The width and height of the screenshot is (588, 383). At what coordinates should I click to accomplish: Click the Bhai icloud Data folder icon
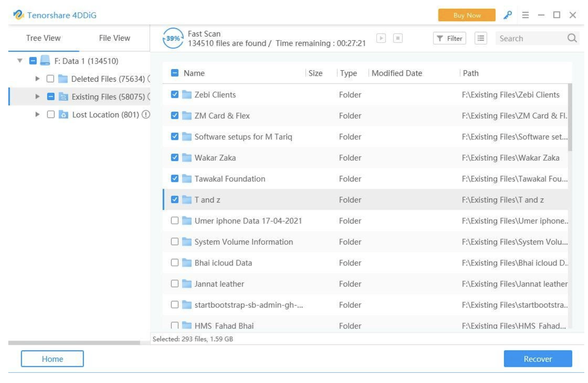click(x=187, y=263)
